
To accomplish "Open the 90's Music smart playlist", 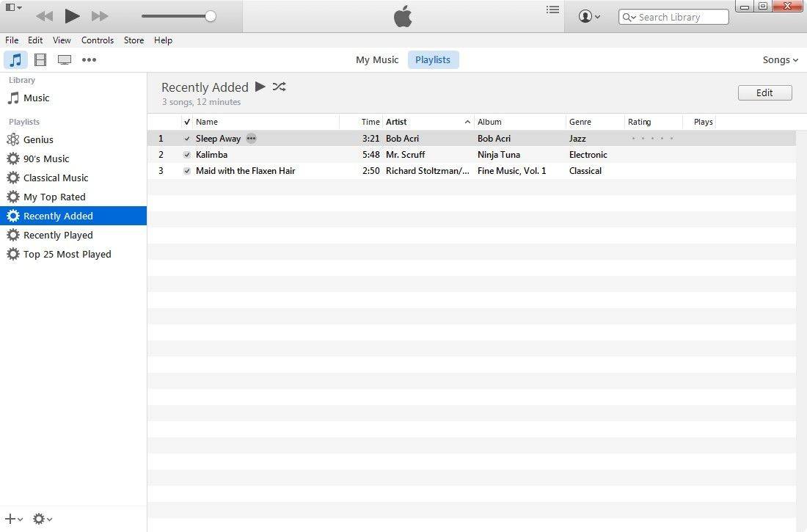I will tap(73, 158).
